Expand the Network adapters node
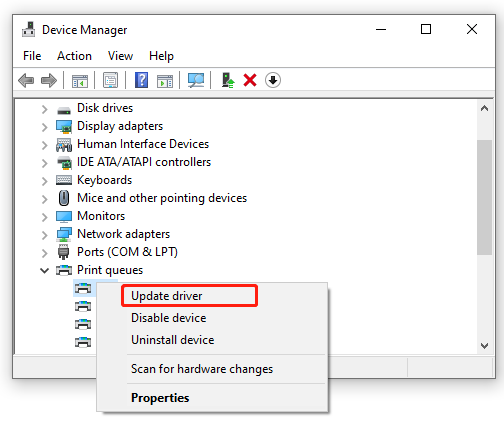This screenshot has width=504, height=427. 44,235
